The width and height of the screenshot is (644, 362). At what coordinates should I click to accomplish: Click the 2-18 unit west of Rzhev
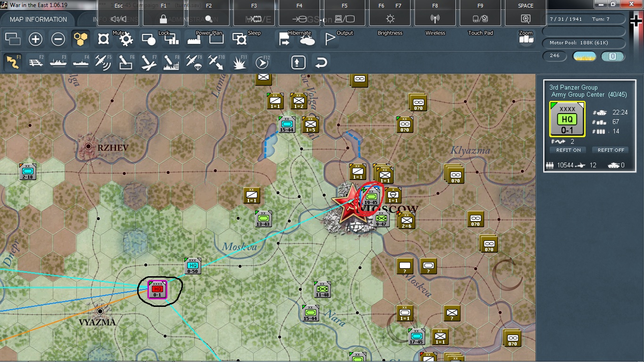click(x=27, y=172)
